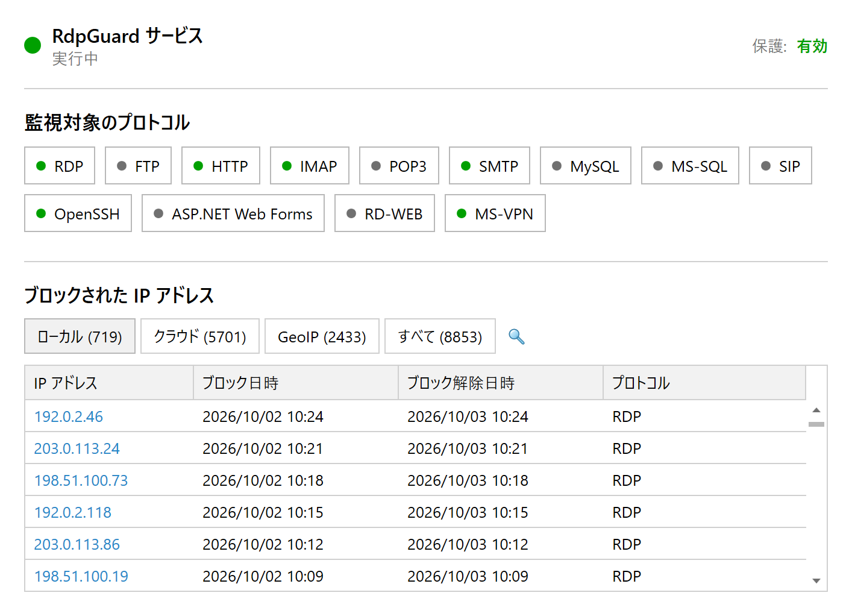Select unblock time 2026/10/03 10:09
The image size is (852, 616).
coord(468,576)
